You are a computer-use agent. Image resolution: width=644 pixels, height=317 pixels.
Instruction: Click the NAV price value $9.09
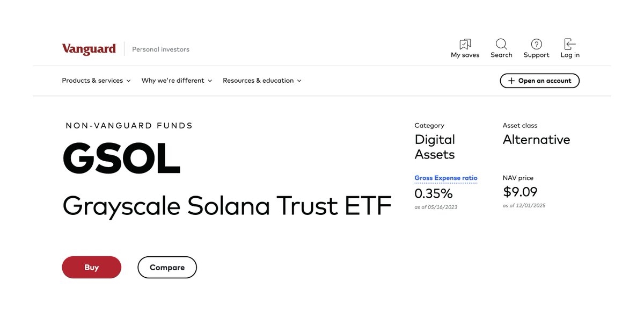[520, 192]
